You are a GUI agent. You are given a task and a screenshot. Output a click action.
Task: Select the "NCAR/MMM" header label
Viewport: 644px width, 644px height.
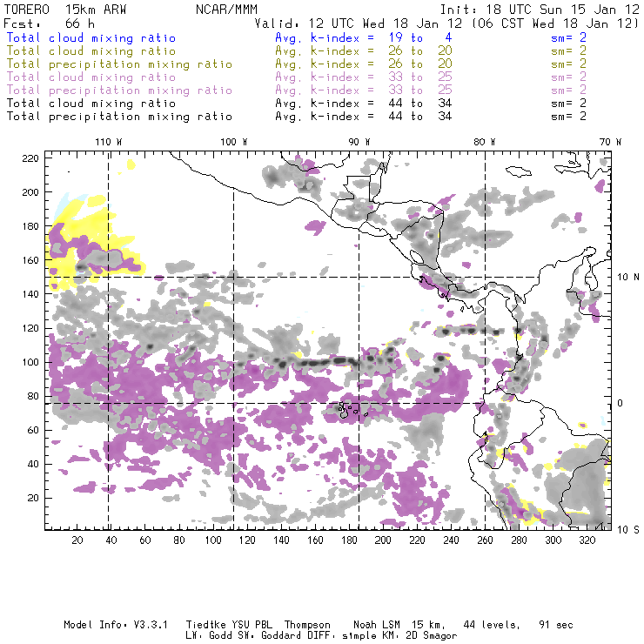[227, 10]
